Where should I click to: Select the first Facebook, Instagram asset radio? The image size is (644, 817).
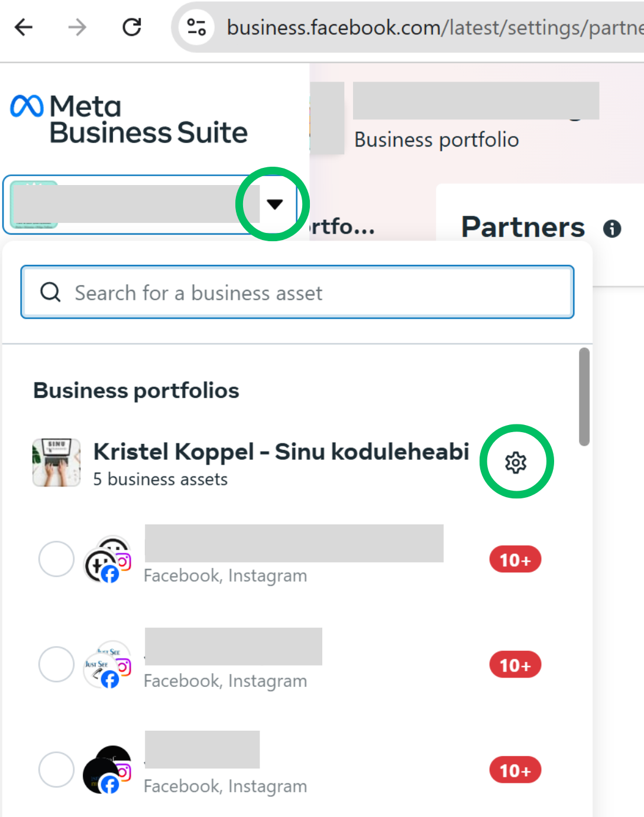[56, 559]
